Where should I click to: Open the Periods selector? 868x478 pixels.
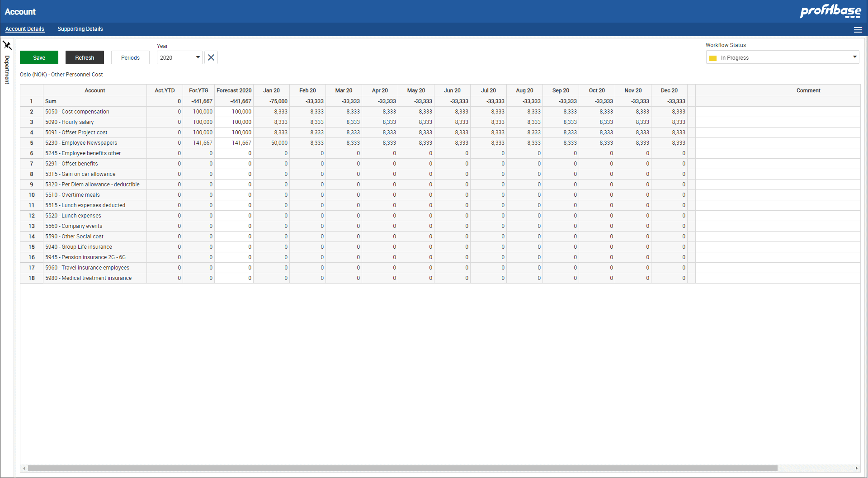[x=130, y=57]
